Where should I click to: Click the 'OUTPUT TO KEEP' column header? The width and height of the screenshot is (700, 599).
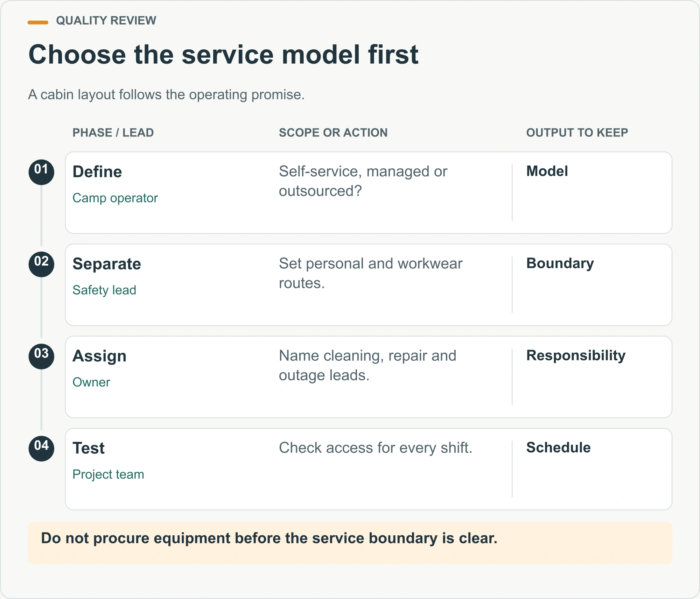tap(577, 133)
